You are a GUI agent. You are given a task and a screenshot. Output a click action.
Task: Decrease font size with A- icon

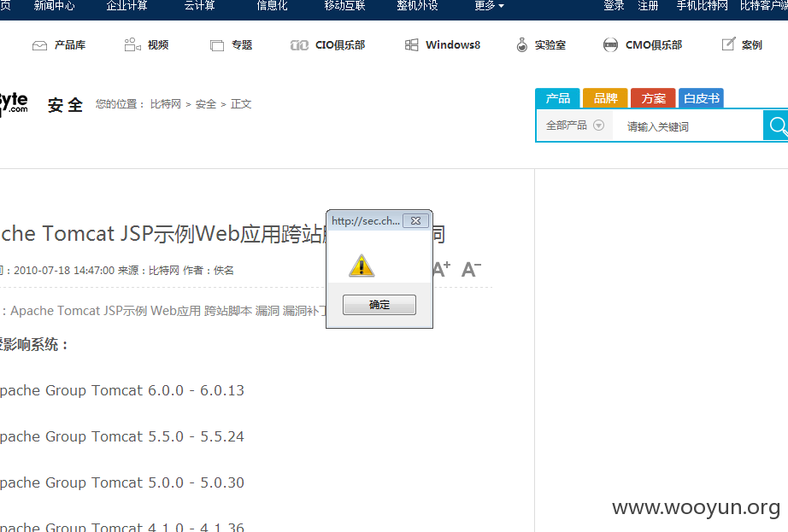tap(471, 270)
